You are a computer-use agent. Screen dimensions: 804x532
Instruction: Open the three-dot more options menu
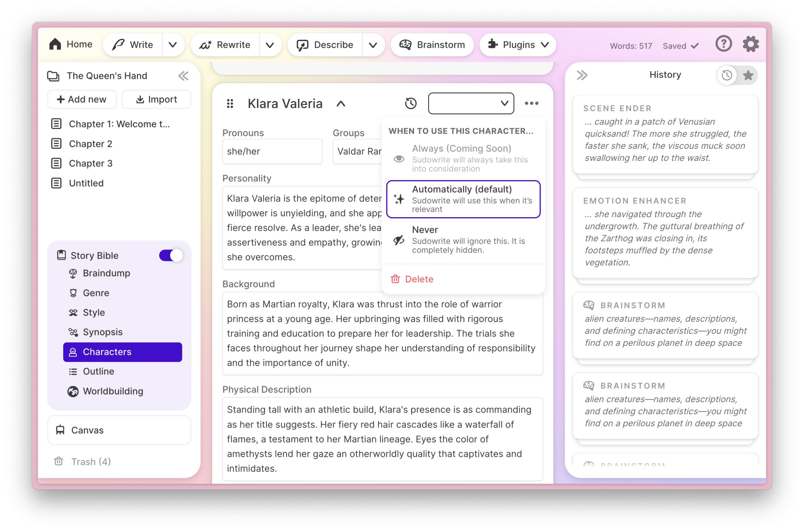[x=531, y=103]
